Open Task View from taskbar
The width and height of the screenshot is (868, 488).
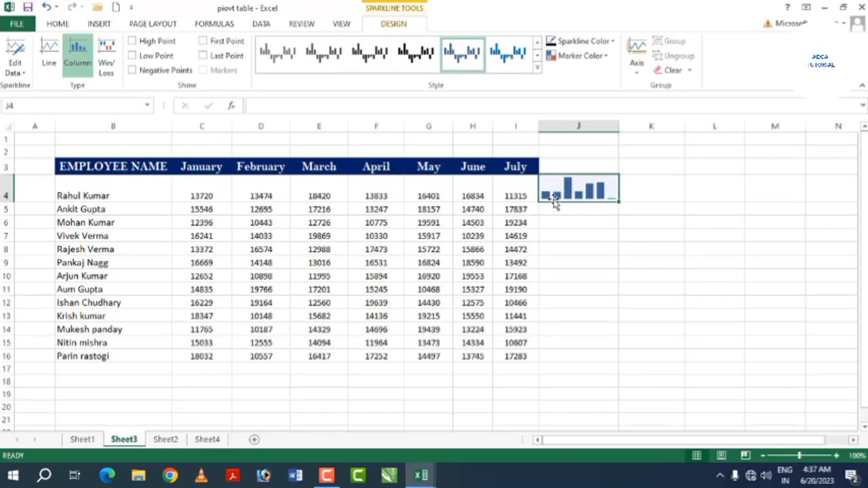coord(75,475)
